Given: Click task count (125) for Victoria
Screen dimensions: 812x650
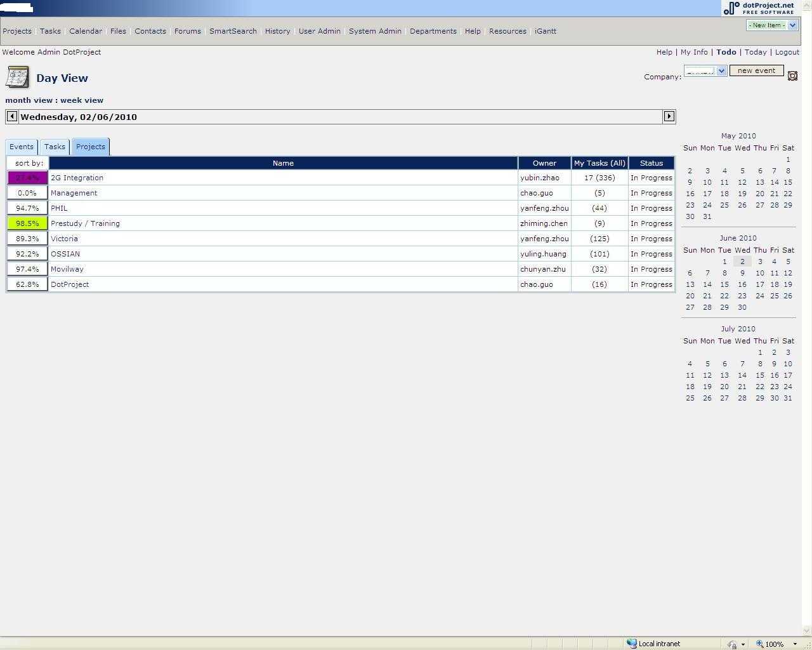Looking at the screenshot, I should point(599,239).
